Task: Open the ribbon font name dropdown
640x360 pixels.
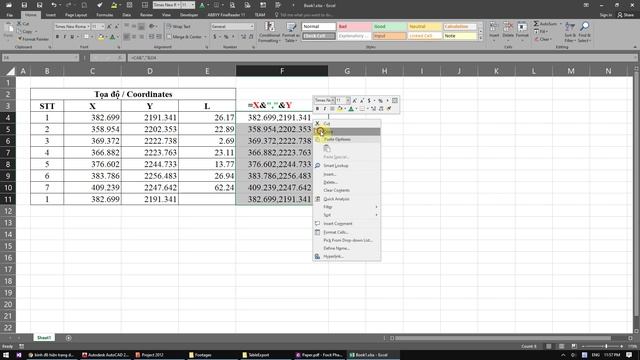Action: pyautogui.click(x=88, y=27)
